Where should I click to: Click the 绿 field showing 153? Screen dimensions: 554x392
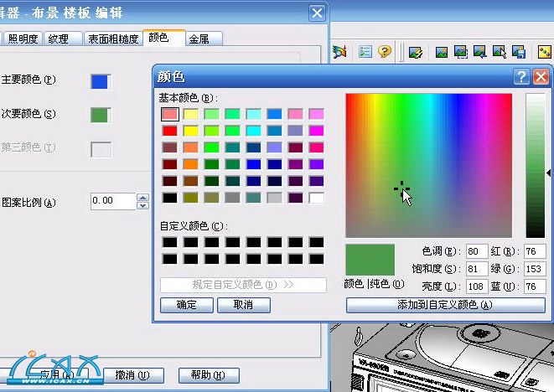(535, 269)
